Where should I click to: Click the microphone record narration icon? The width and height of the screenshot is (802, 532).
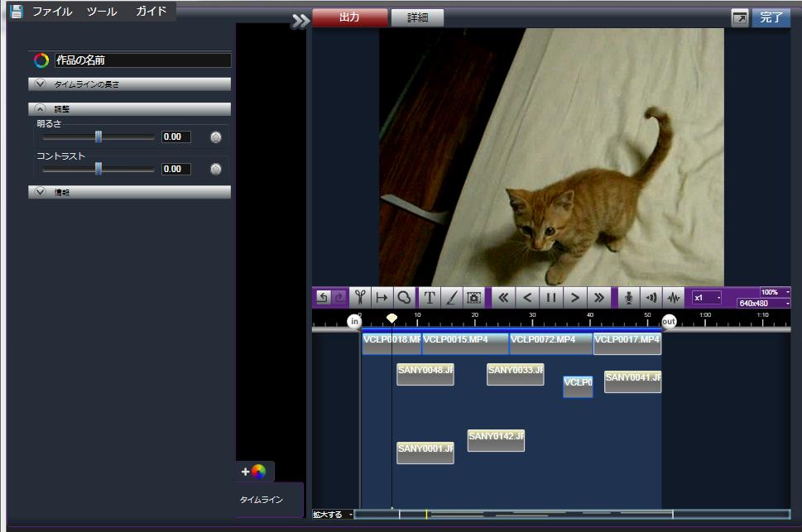[x=629, y=298]
